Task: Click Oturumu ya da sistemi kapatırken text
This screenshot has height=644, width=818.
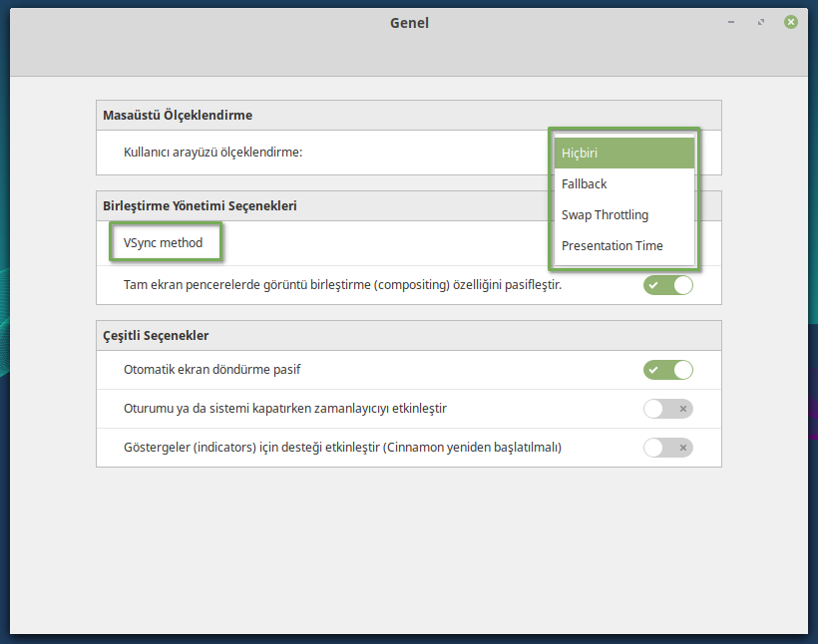Action: [x=285, y=409]
